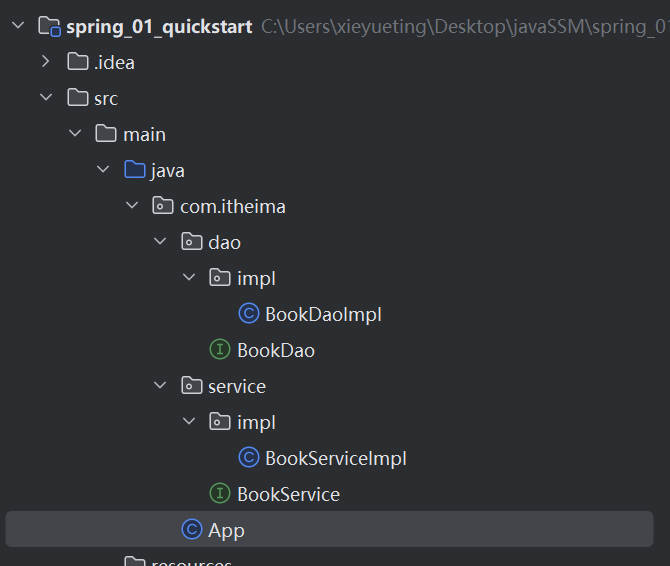Image resolution: width=670 pixels, height=566 pixels.
Task: Select the BookDaoImpl file name
Action: pyautogui.click(x=323, y=314)
